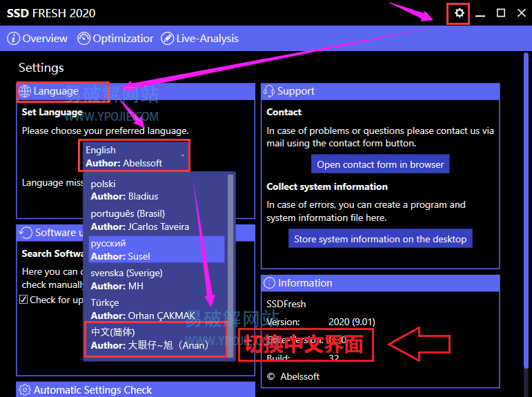
Task: Click the Overview info icon
Action: (13, 39)
